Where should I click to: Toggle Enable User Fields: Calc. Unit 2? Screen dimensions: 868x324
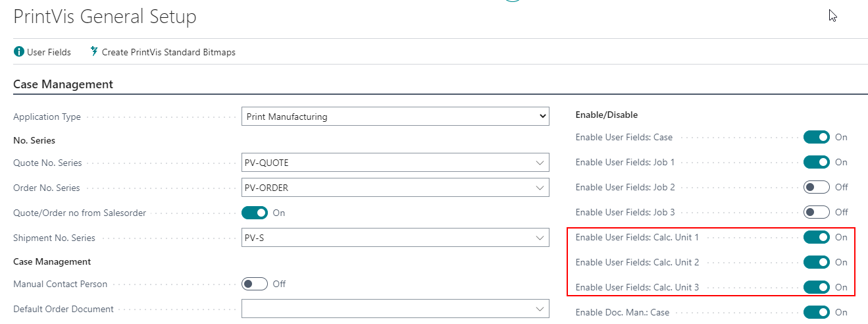coord(817,262)
